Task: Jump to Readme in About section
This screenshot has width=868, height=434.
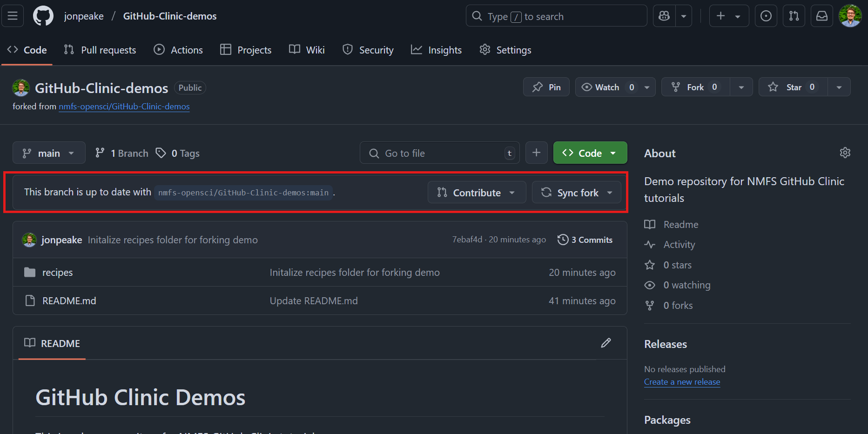Action: click(x=672, y=225)
